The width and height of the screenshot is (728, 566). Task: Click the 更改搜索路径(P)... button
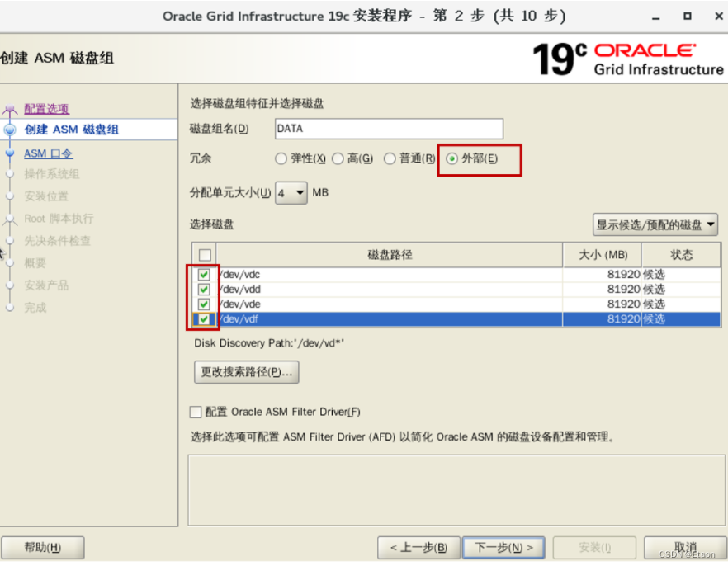[247, 372]
